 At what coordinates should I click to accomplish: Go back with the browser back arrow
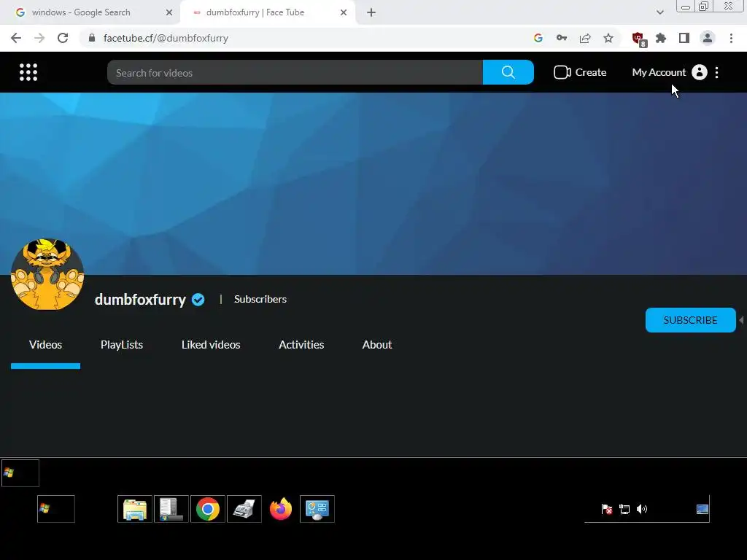16,38
